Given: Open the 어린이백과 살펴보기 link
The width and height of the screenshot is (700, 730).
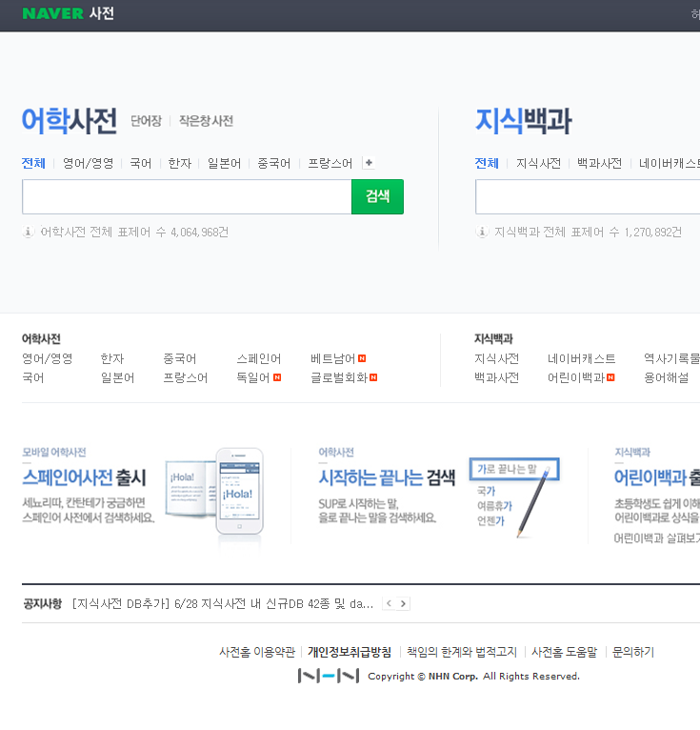Looking at the screenshot, I should 657,538.
